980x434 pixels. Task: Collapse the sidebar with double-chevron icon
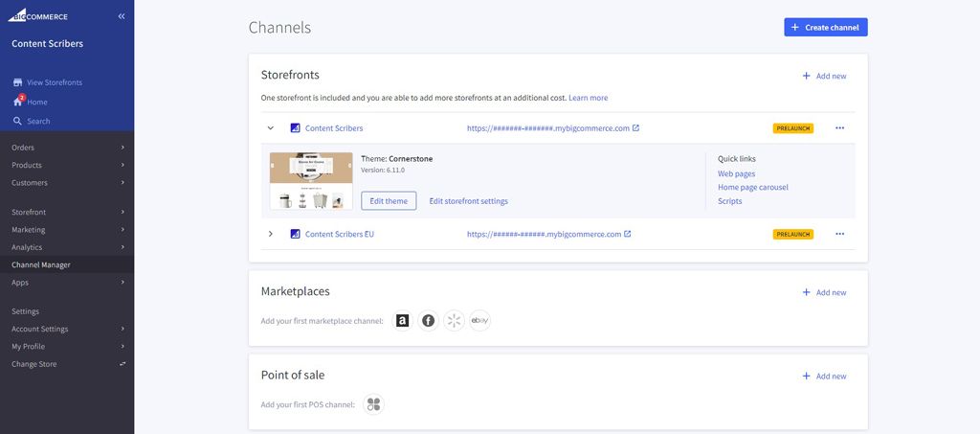click(122, 16)
